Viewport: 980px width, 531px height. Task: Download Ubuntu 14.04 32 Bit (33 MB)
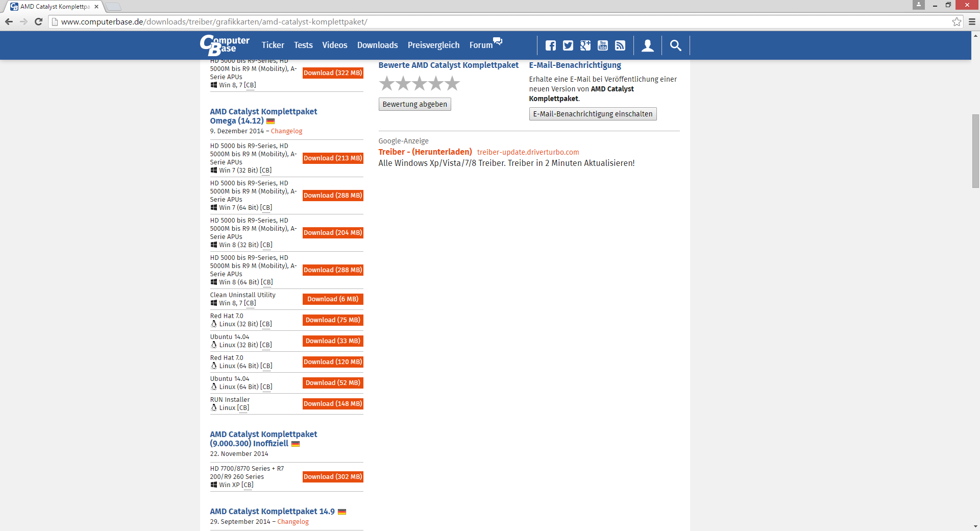[x=333, y=341]
